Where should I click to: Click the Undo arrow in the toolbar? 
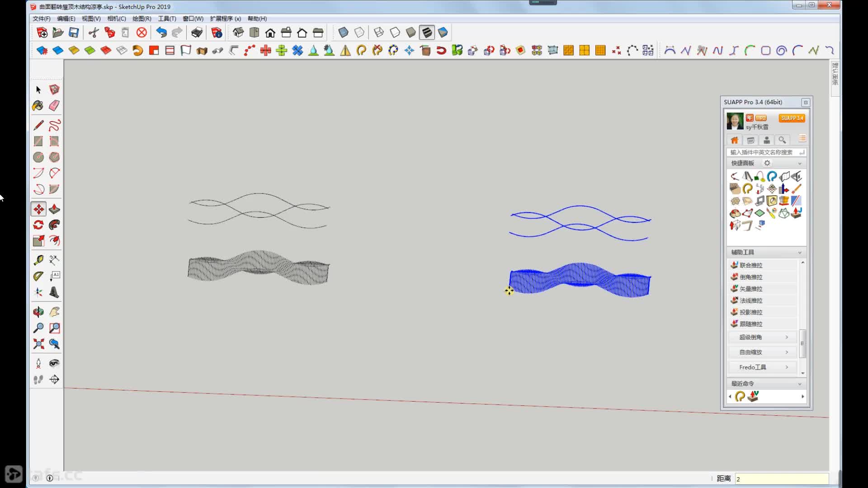(161, 33)
